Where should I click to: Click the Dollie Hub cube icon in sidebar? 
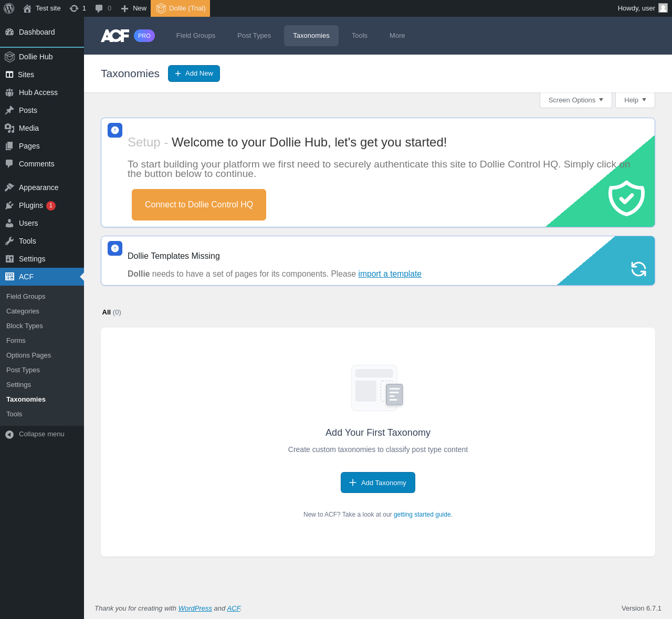pos(9,57)
